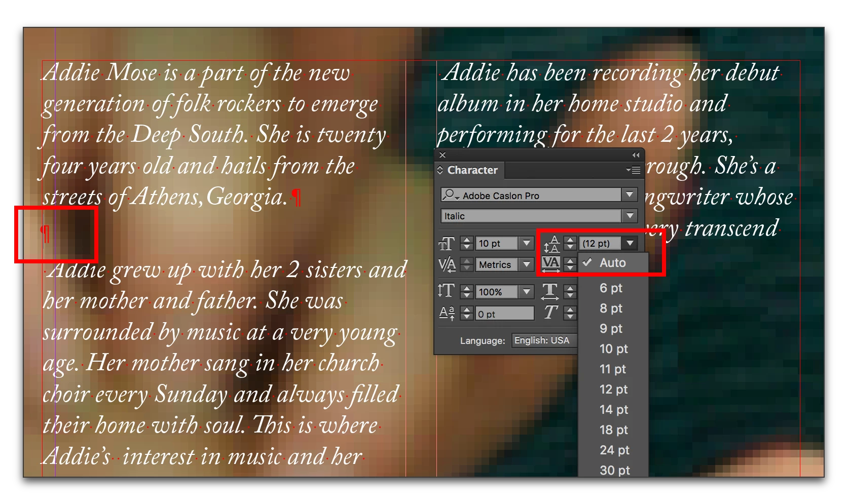Image resolution: width=848 pixels, height=504 pixels.
Task: Open the leading dropdown arrow
Action: (630, 244)
